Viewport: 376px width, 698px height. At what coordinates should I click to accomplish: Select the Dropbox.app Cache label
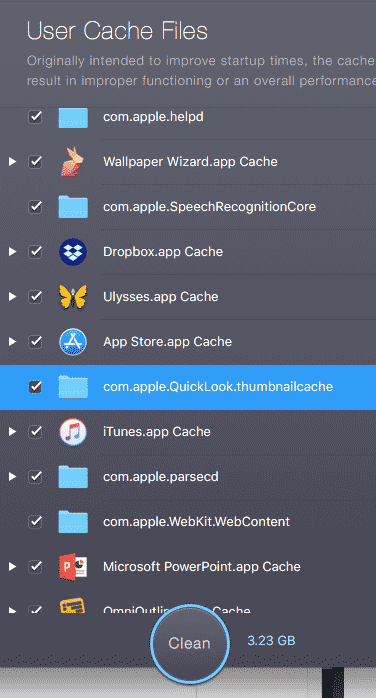pyautogui.click(x=163, y=252)
